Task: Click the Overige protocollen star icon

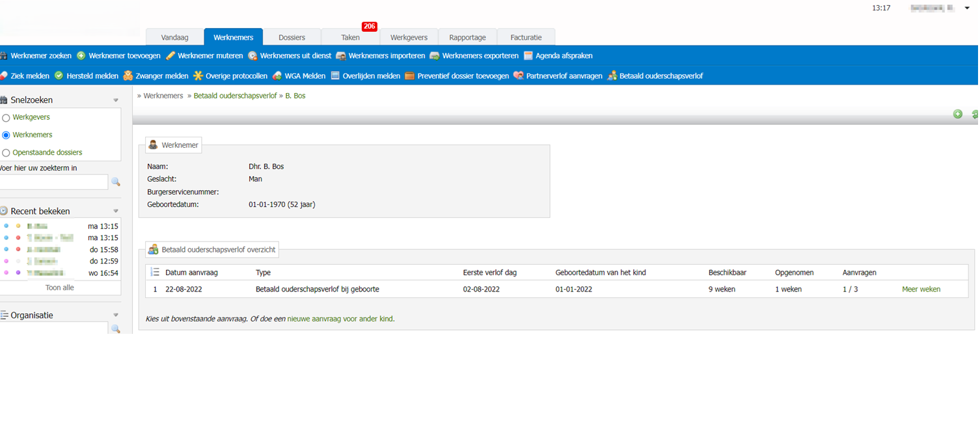Action: [x=198, y=76]
